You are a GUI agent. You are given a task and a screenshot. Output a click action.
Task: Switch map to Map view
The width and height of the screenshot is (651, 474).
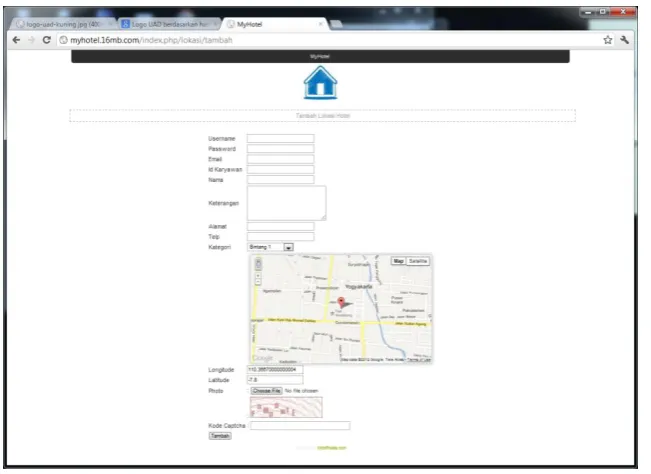click(398, 261)
